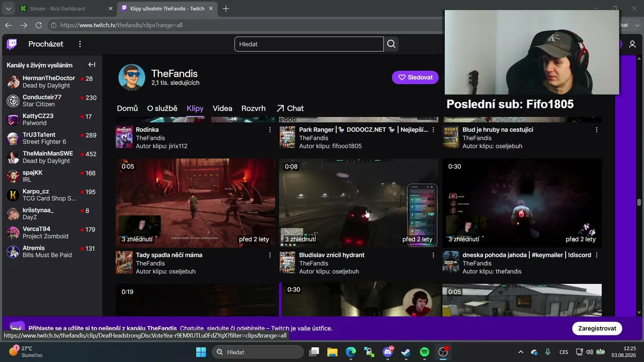Open a new browser tab
This screenshot has height=362, width=644.
(x=226, y=9)
